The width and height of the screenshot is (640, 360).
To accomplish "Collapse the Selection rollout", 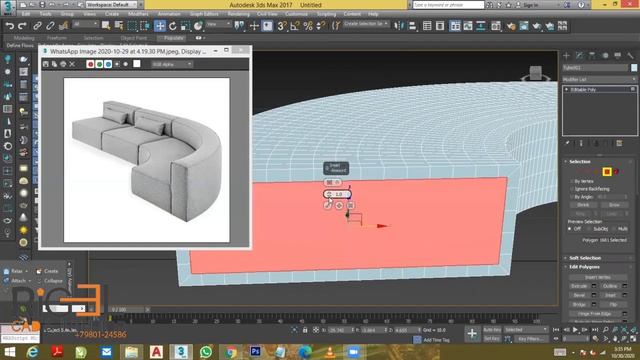I will point(580,162).
